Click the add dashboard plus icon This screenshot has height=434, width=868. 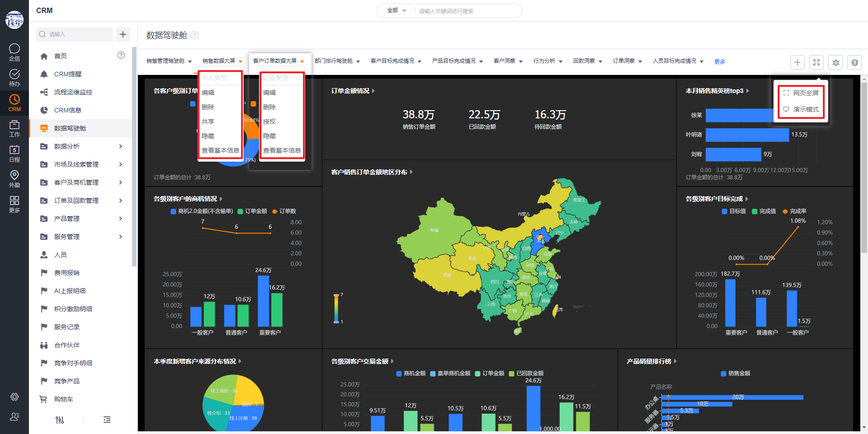click(797, 62)
